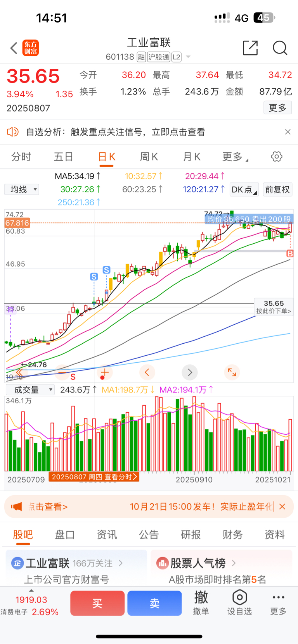298x644 pixels.
Task: Tap 点击查看 in the promo banner
Action: coord(48,506)
